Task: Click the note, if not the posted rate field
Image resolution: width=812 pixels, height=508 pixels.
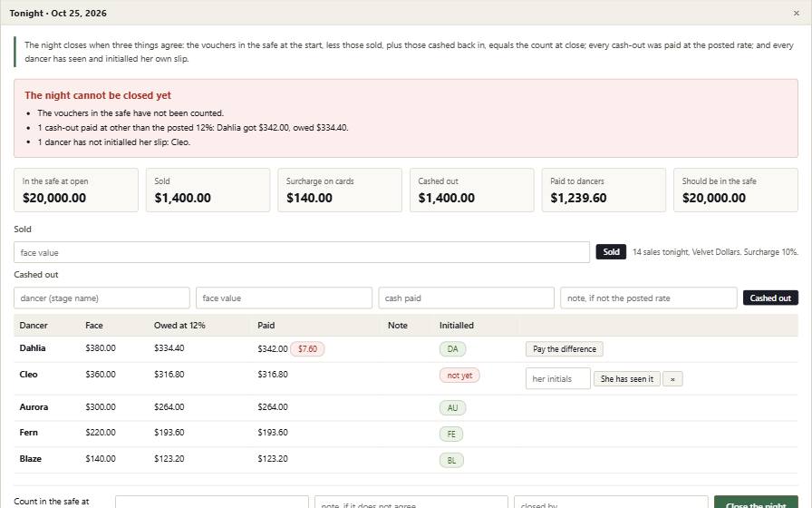Action: pos(648,298)
